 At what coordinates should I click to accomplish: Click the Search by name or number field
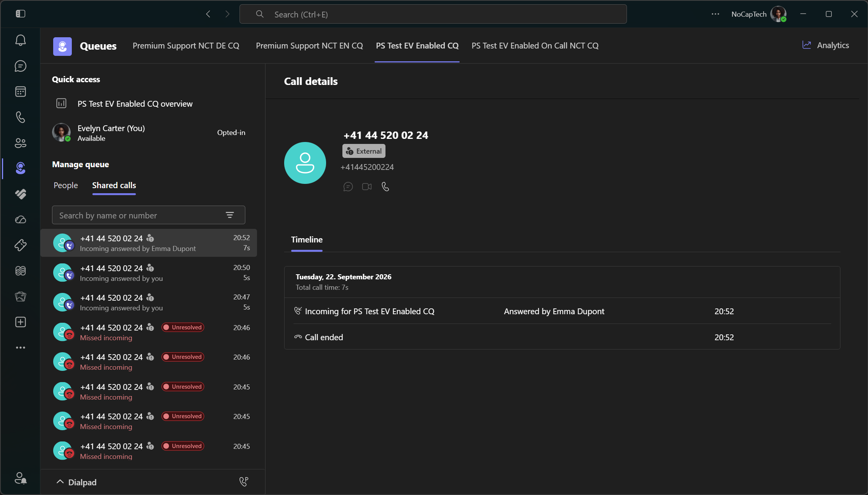point(149,215)
